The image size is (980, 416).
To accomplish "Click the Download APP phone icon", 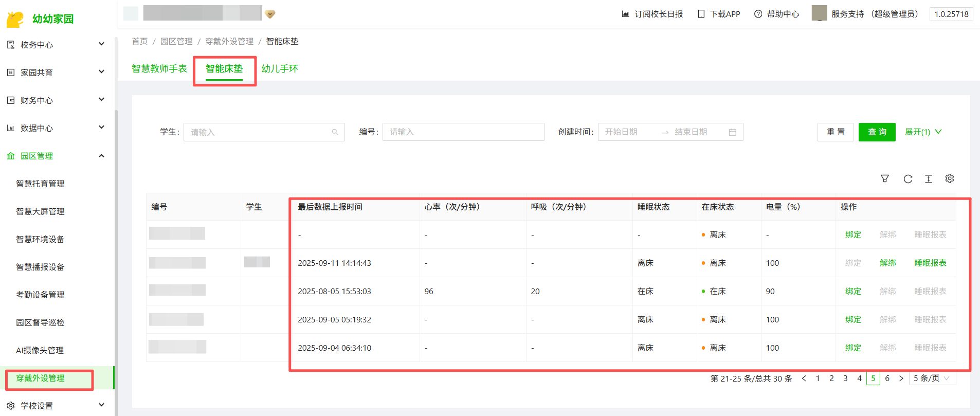I will point(701,14).
